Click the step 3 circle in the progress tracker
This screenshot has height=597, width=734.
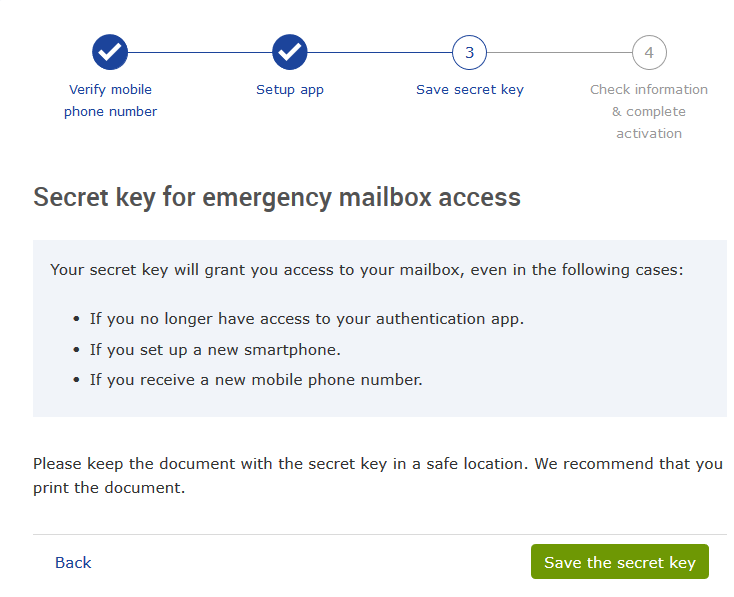[x=470, y=52]
